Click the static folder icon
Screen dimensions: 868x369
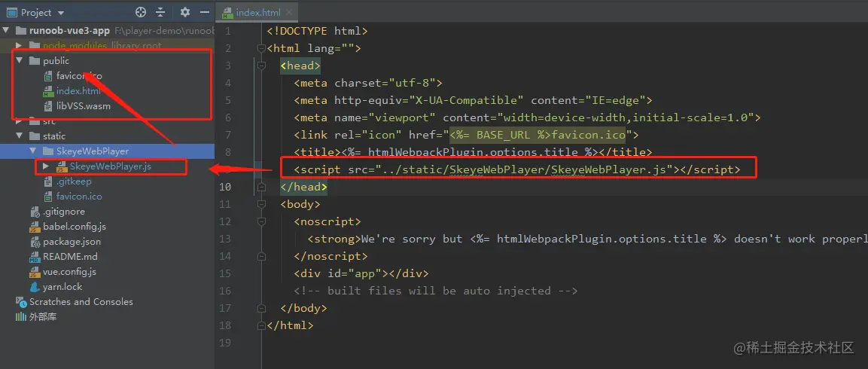click(35, 136)
